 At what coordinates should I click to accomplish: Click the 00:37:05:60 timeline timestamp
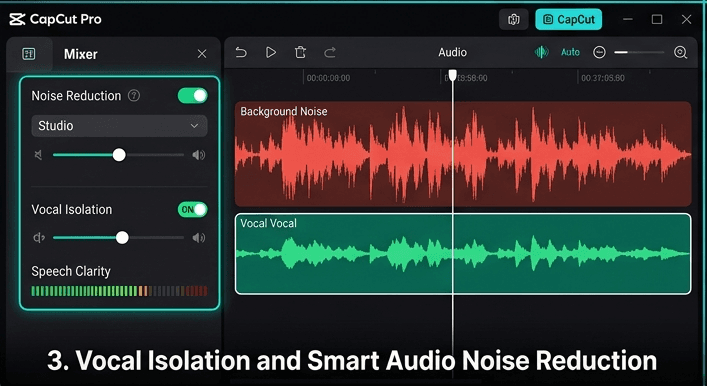(x=603, y=78)
